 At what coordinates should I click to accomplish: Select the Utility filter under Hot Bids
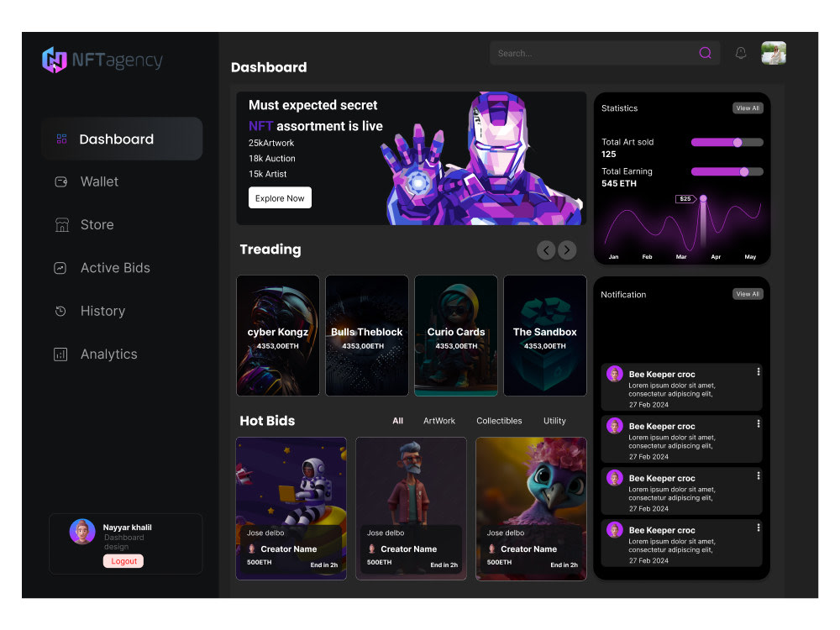click(554, 421)
